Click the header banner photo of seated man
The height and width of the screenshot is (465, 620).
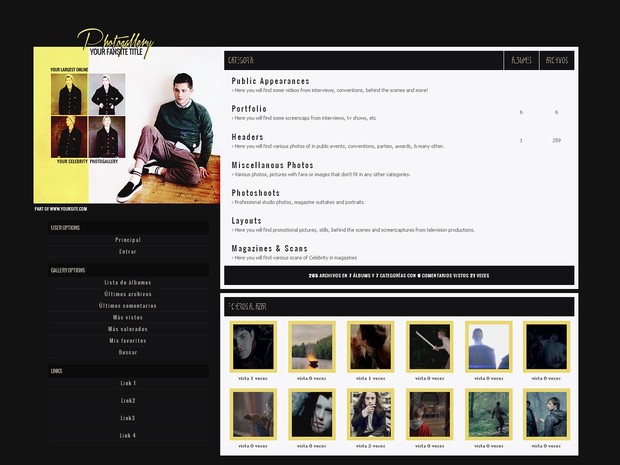click(127, 125)
